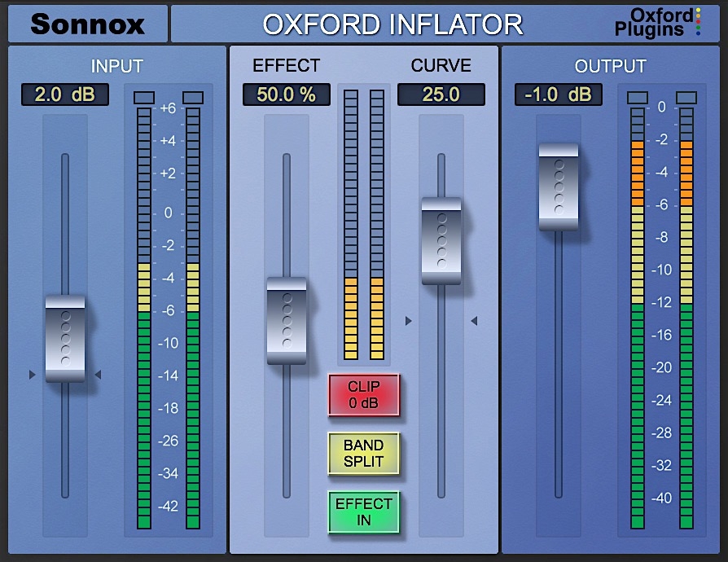The image size is (728, 562).
Task: Click the output level field -1.0 dB
Action: coord(559,94)
